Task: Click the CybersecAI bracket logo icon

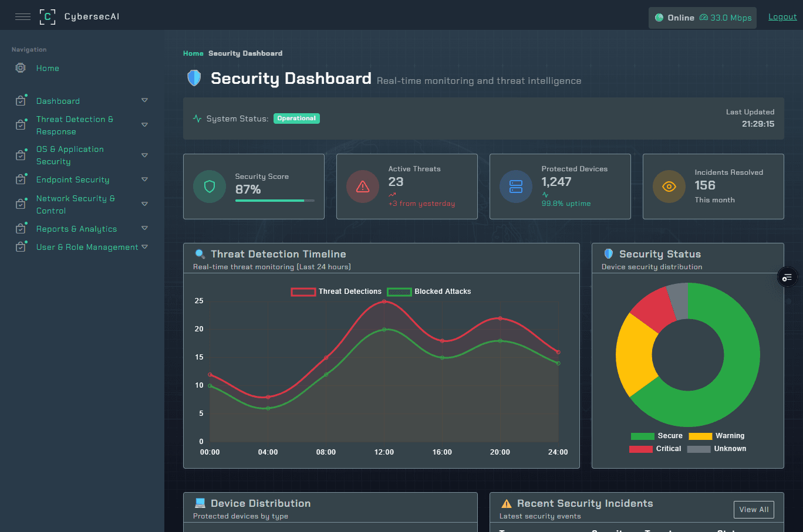Action: [x=48, y=17]
